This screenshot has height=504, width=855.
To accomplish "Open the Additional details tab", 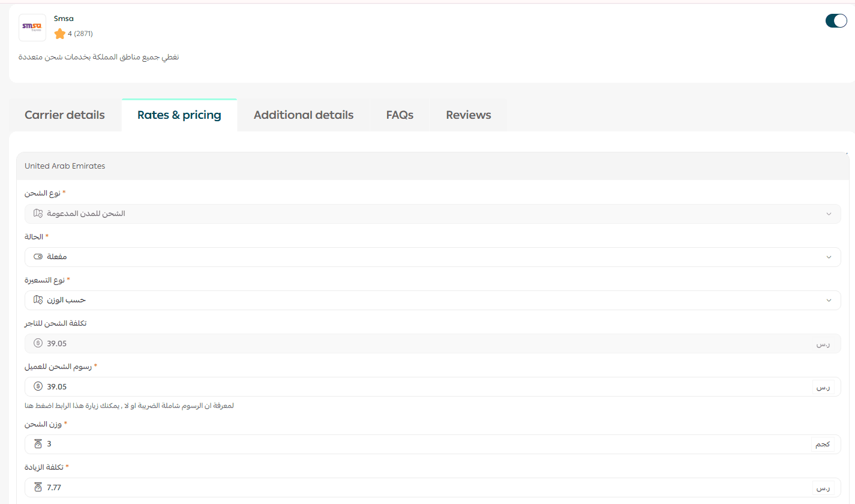I will coord(304,115).
